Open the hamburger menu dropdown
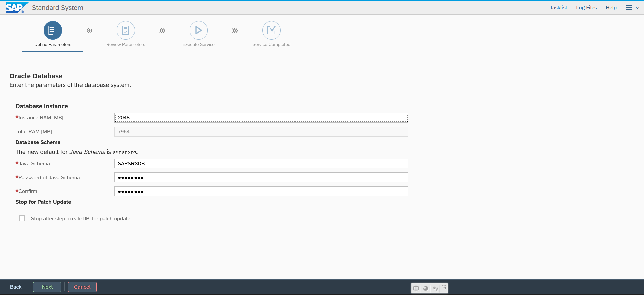The image size is (644, 295). pyautogui.click(x=632, y=8)
